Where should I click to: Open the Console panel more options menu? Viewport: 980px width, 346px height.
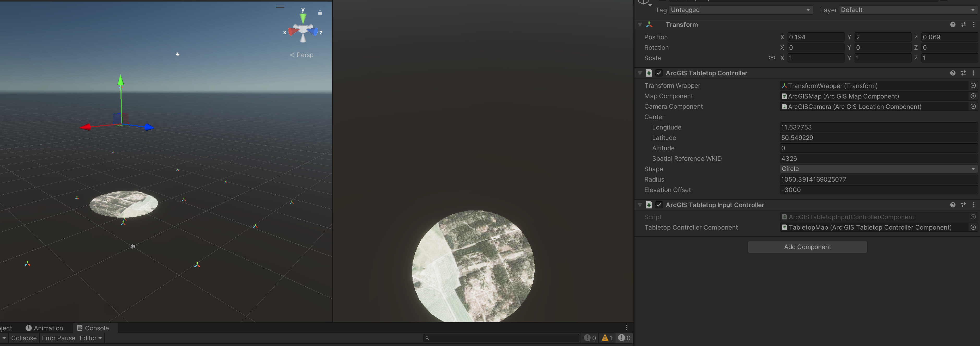(x=627, y=328)
